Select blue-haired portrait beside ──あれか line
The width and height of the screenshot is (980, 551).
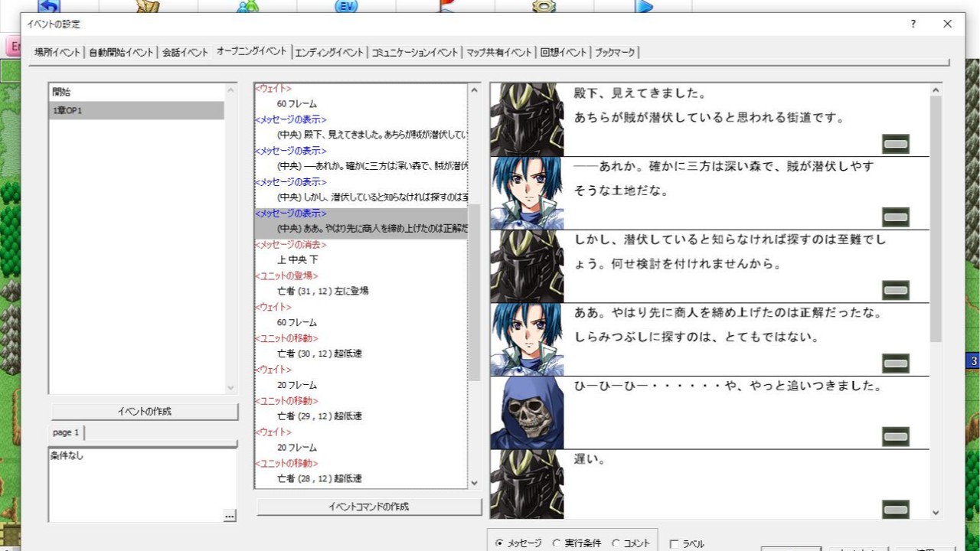pos(527,193)
